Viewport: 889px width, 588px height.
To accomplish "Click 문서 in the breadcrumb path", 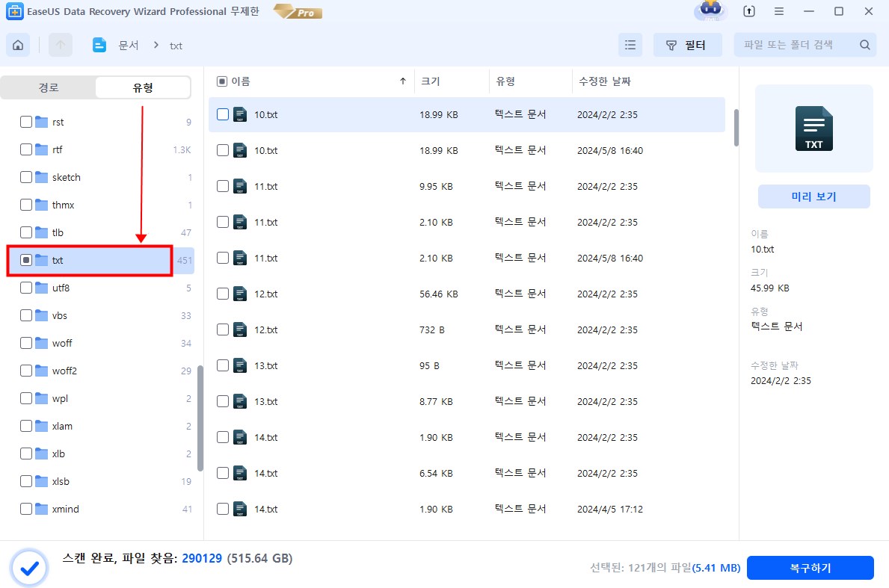I will pos(129,46).
